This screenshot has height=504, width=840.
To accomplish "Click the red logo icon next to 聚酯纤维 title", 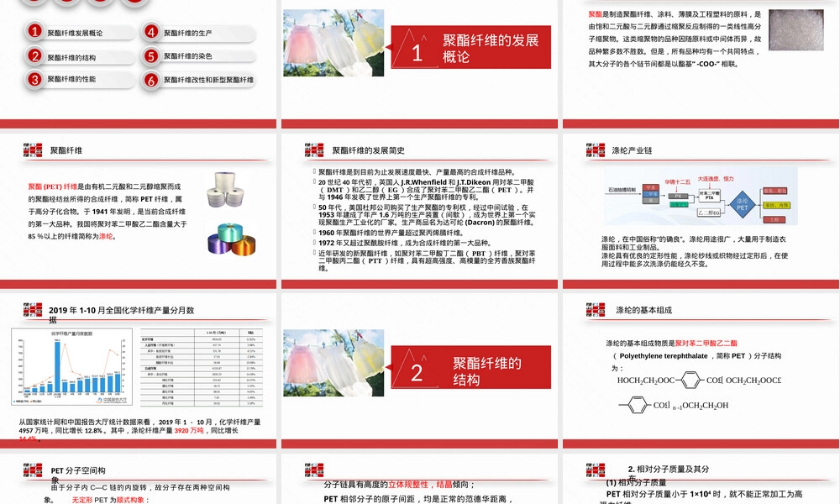I will point(33,150).
